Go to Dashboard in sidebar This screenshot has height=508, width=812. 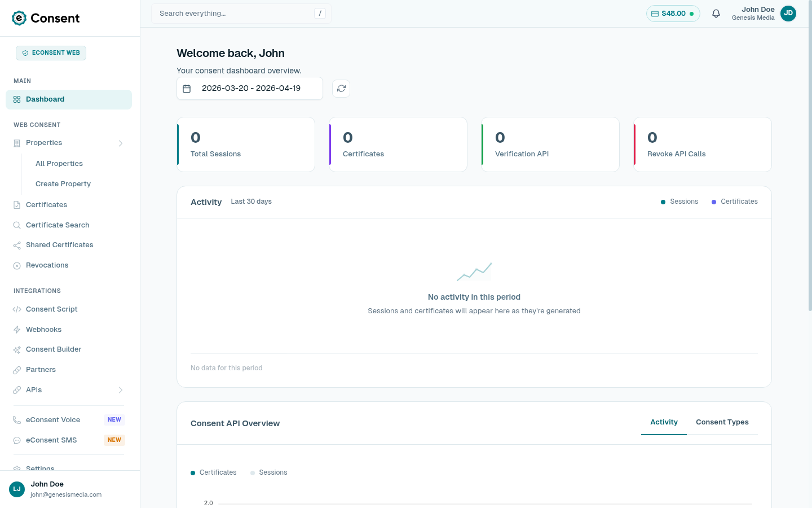pos(69,99)
